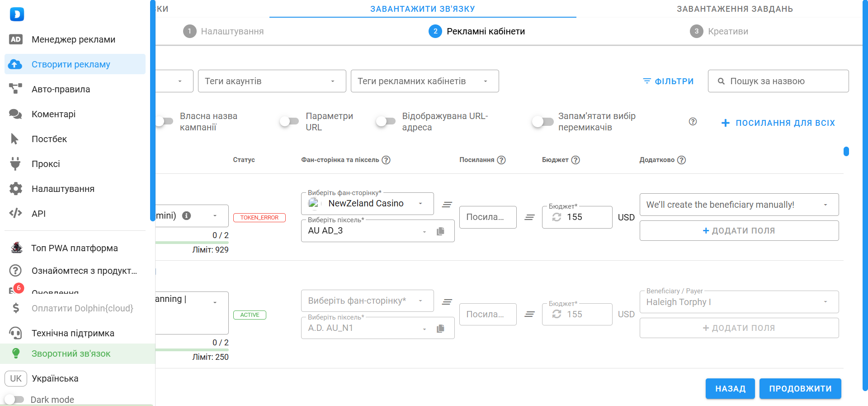This screenshot has height=406, width=868.
Task: Click info icon next to mini) account
Action: [186, 216]
